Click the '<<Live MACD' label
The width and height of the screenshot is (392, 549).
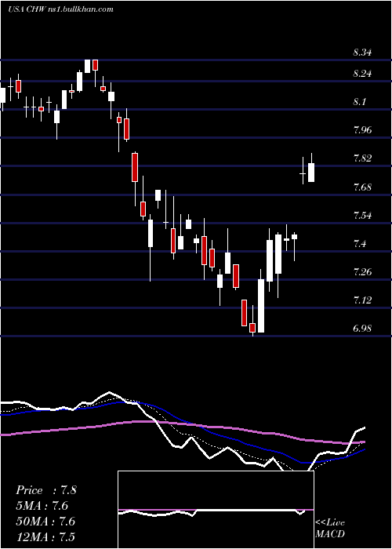tap(330, 529)
